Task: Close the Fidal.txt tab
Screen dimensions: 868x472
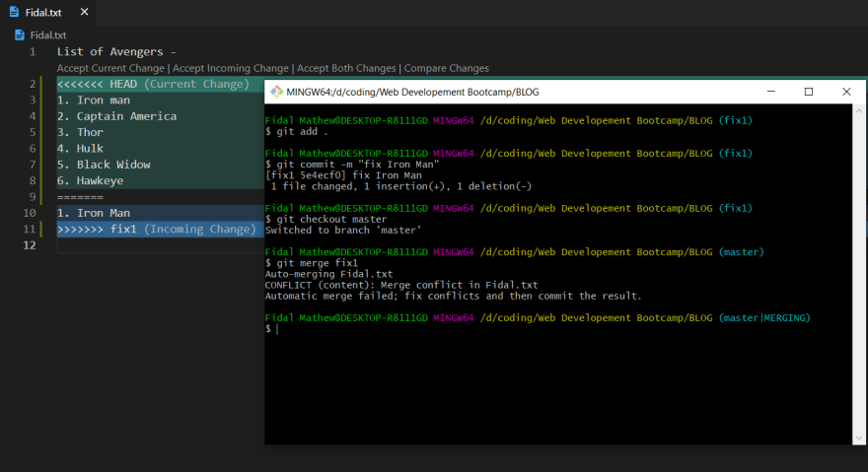Action: point(84,12)
